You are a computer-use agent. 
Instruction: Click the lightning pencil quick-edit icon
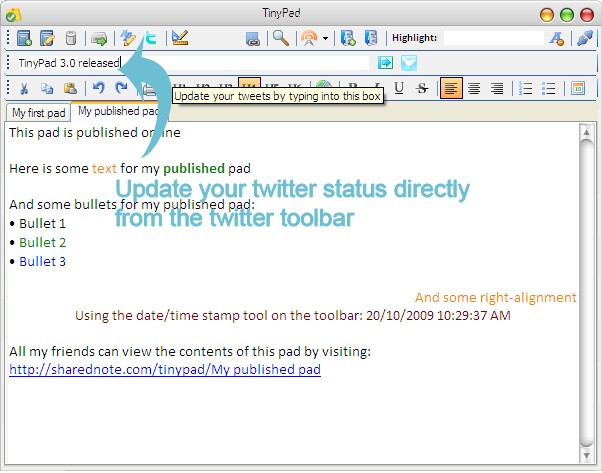128,38
